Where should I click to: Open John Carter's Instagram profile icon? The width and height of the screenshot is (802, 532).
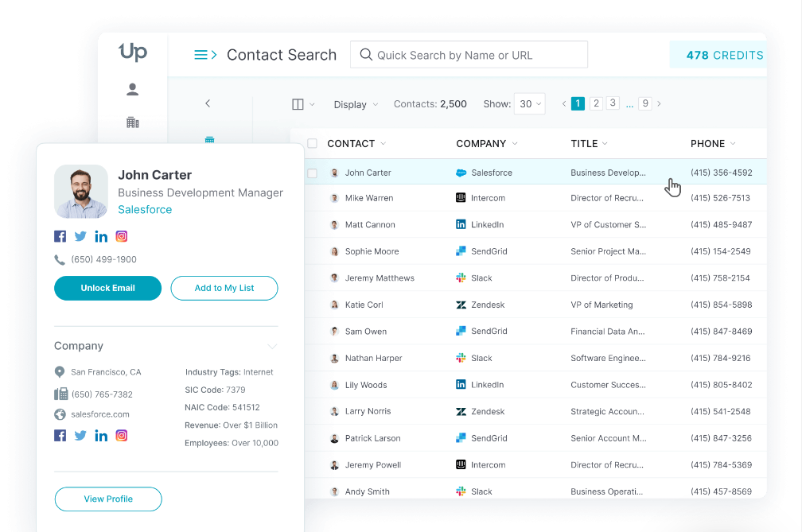(x=121, y=236)
